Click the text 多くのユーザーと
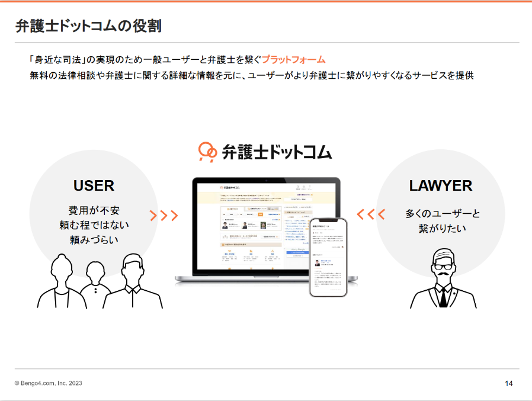Screen dimensions: 532x401 pos(443,214)
